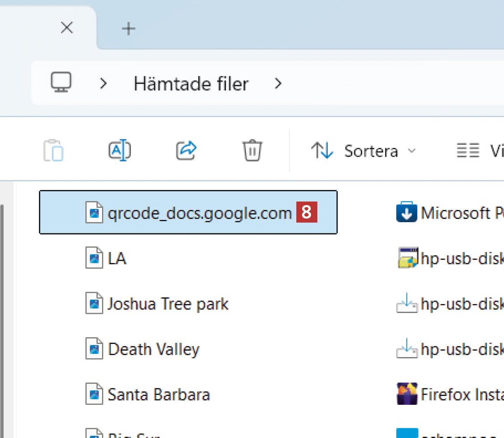
Task: Click the Paste clipboard icon
Action: [x=53, y=150]
